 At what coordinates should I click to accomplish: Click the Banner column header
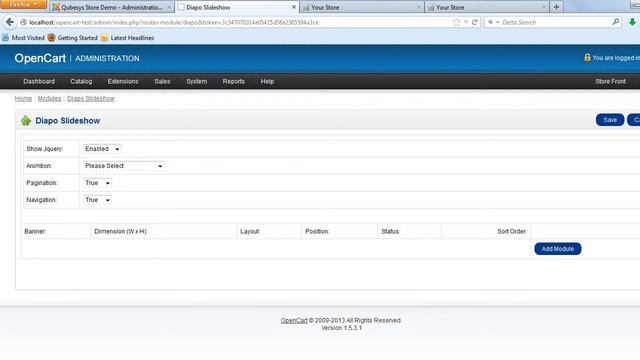pyautogui.click(x=35, y=231)
